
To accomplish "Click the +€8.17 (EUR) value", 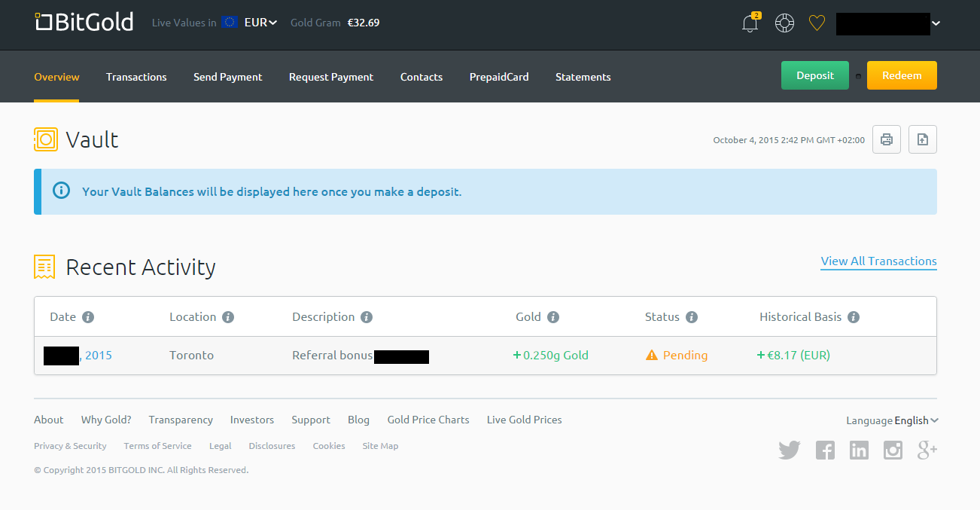I will point(793,355).
